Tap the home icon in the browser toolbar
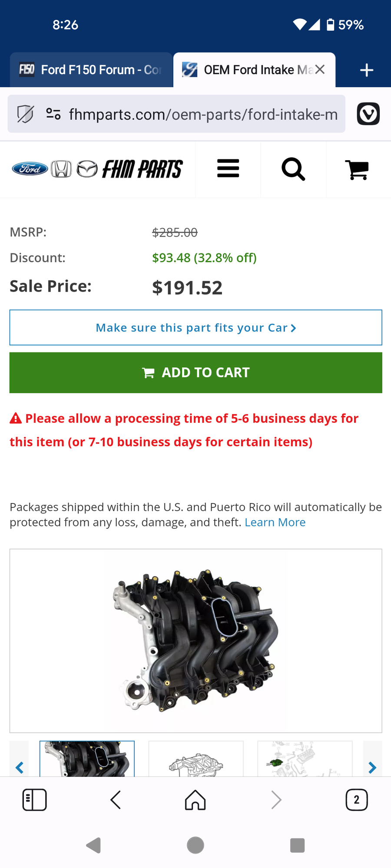The width and height of the screenshot is (391, 868). (x=195, y=800)
